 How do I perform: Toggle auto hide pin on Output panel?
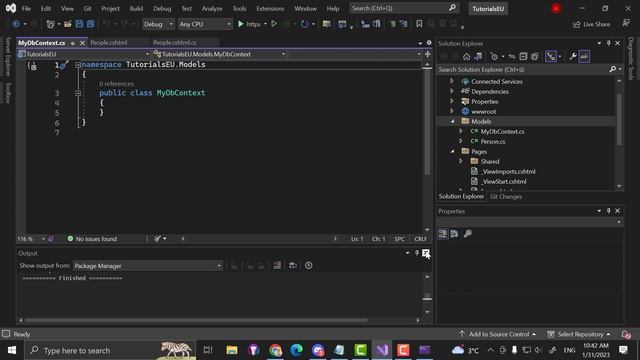point(417,253)
